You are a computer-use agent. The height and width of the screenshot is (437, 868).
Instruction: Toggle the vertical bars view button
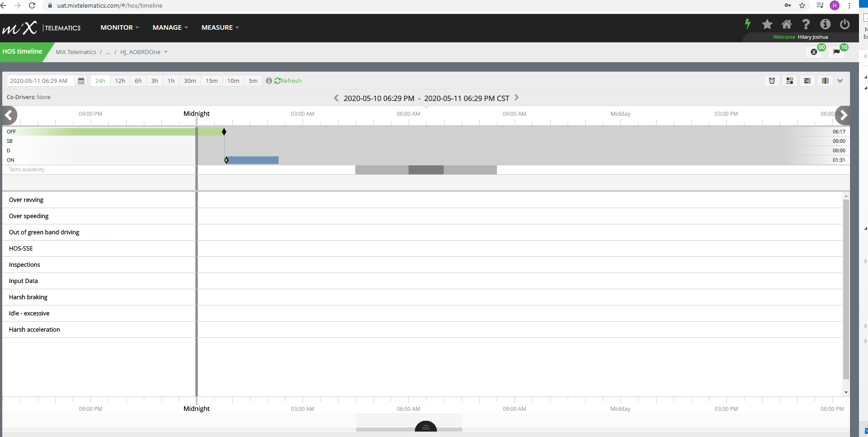tap(825, 81)
